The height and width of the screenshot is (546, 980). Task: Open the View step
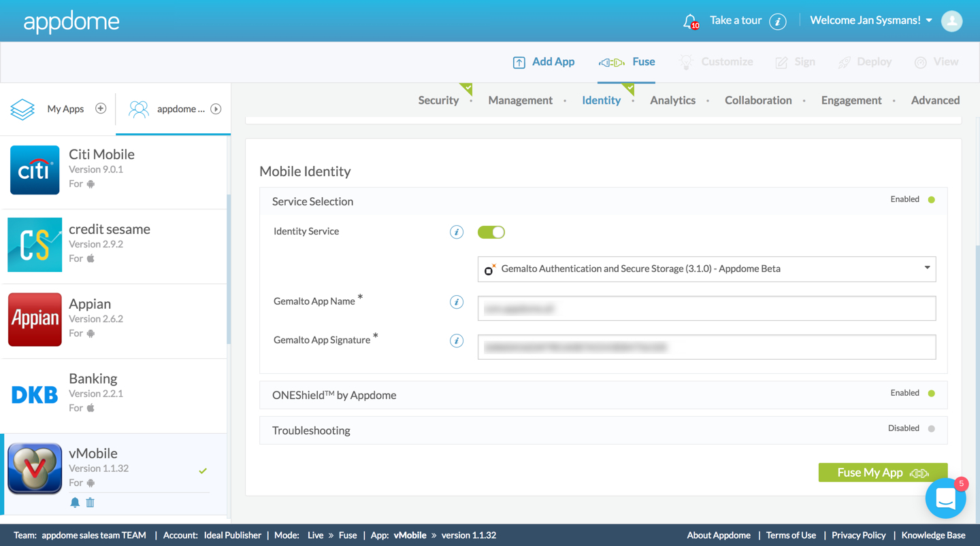[936, 62]
